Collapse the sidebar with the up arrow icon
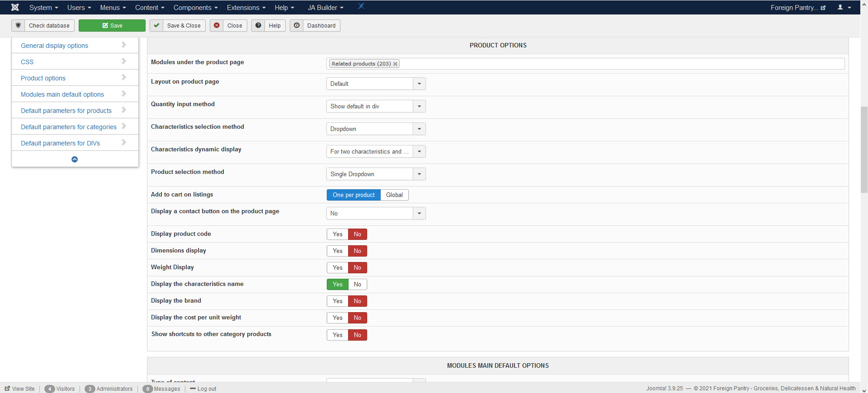This screenshot has width=868, height=393. [x=75, y=159]
